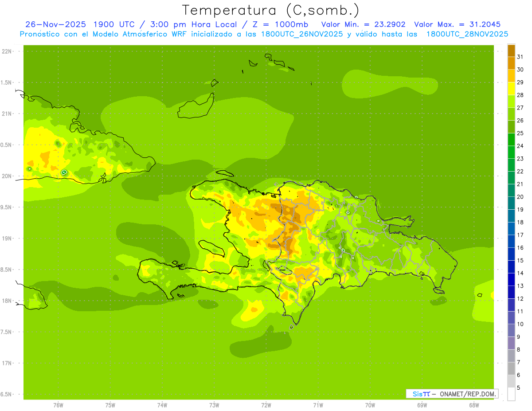
Task: Click the '69W' longitude label
Action: 422,405
